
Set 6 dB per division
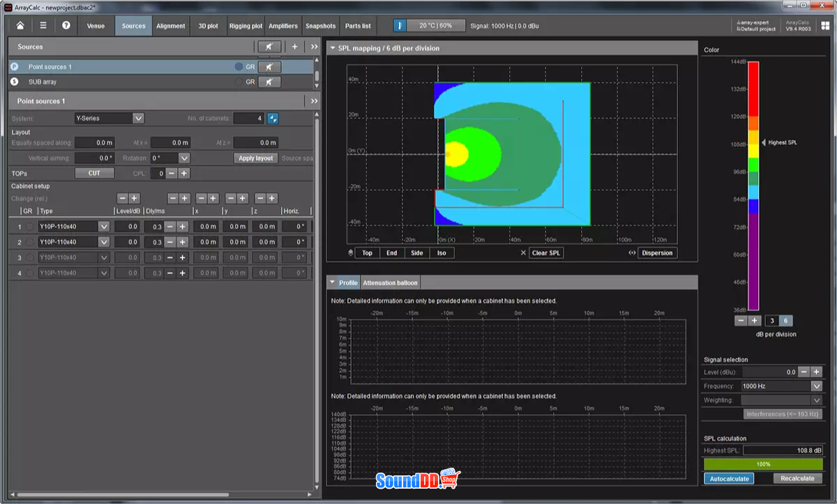point(785,321)
